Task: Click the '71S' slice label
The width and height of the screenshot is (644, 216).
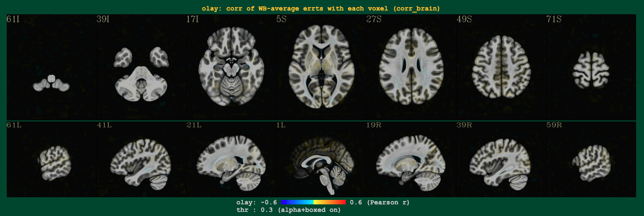Action: coord(554,19)
